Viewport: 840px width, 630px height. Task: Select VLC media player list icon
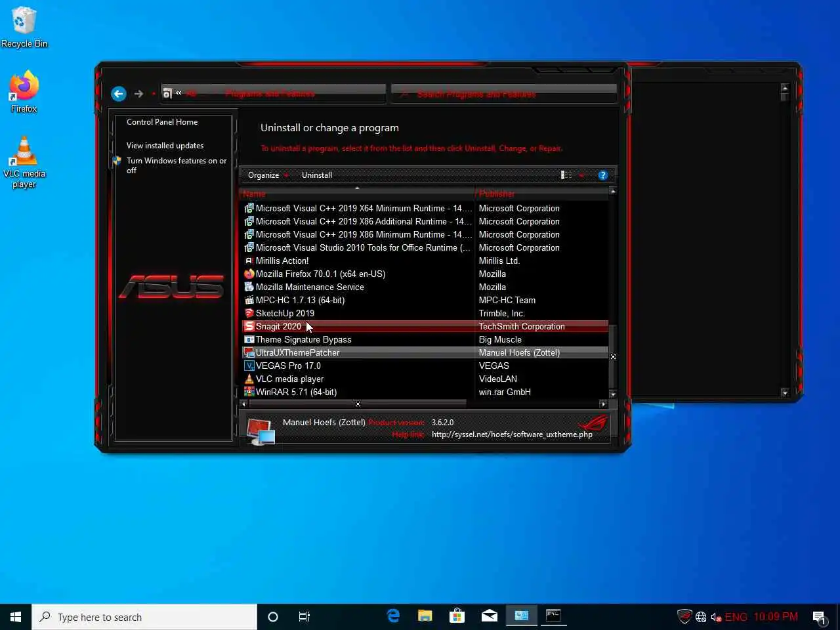249,379
